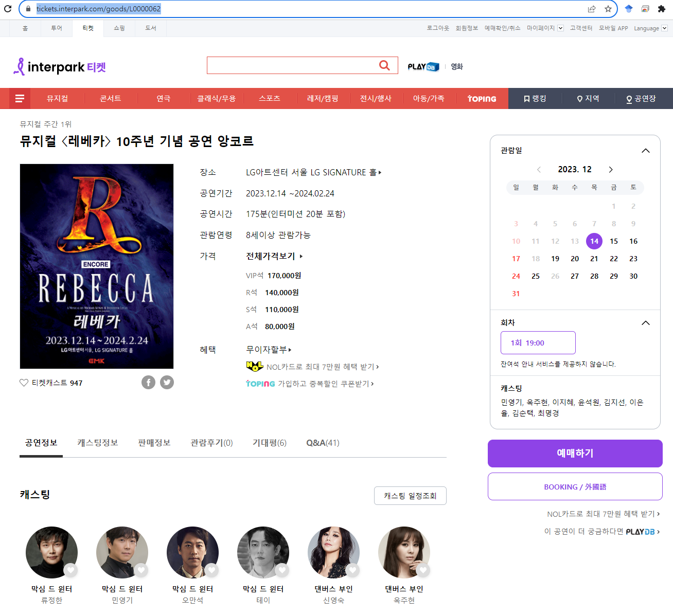Image resolution: width=673 pixels, height=616 pixels.
Task: Add show to 티켓캐스트 with heart icon
Action: (x=24, y=383)
